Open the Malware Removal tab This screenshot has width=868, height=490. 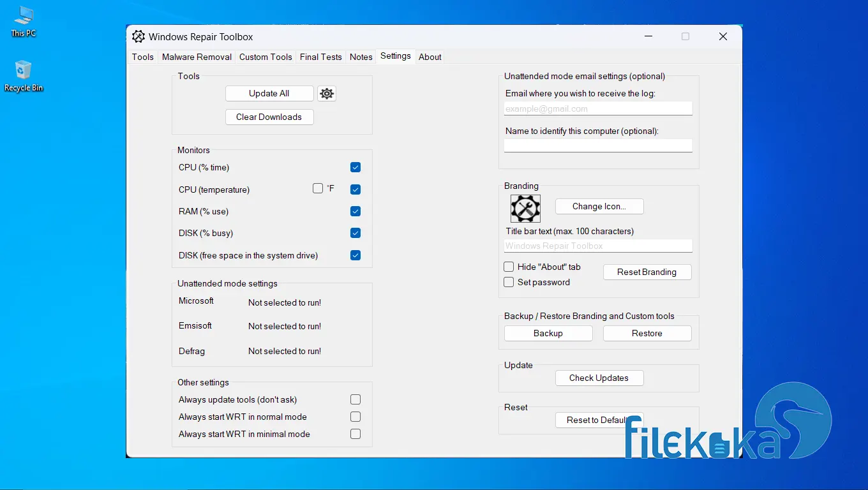(197, 57)
